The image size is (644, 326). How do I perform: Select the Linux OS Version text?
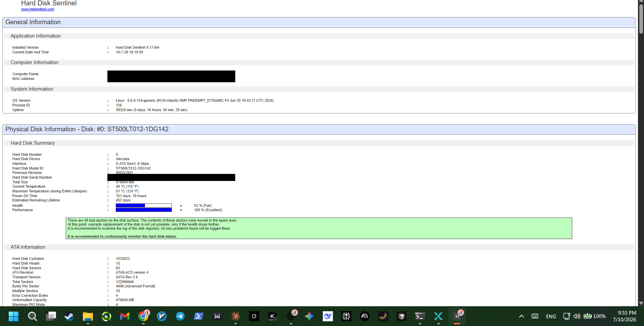[x=195, y=101]
